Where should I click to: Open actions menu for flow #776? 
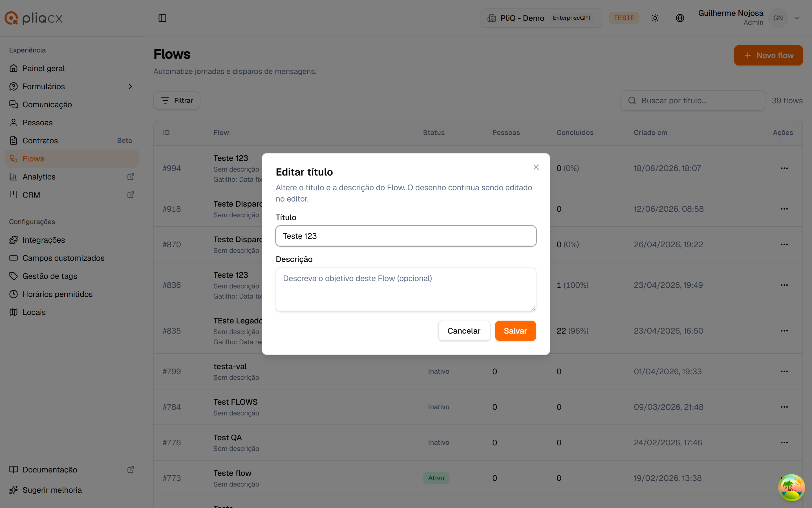784,443
